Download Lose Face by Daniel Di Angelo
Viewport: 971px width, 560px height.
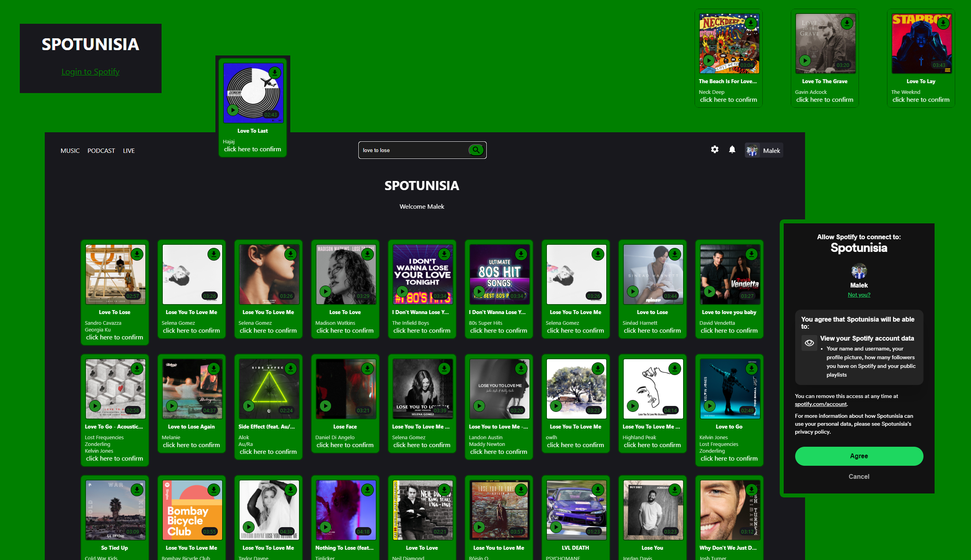pos(367,369)
